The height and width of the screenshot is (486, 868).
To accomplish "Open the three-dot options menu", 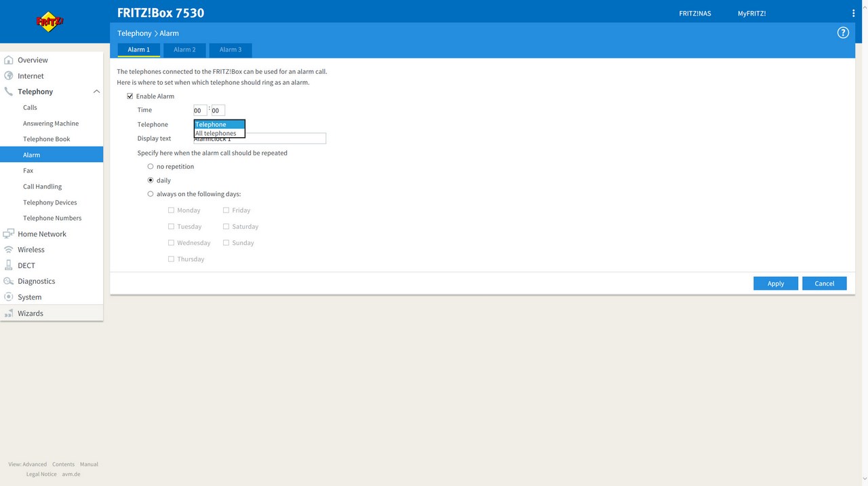I will 854,13.
